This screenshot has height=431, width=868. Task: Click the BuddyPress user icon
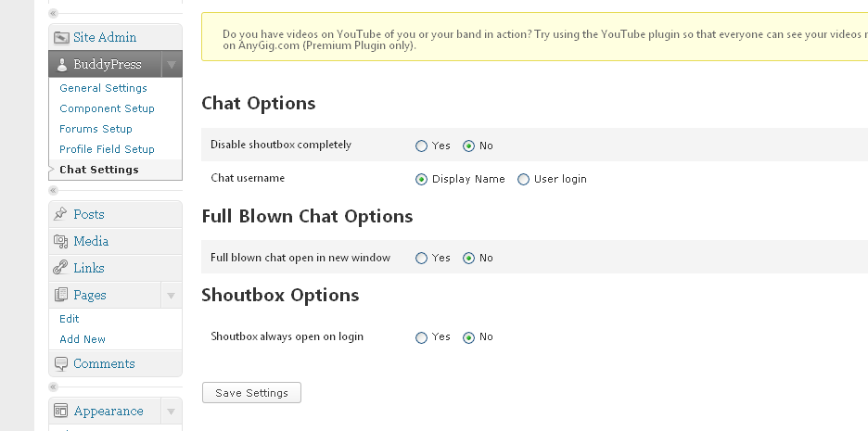pos(61,65)
